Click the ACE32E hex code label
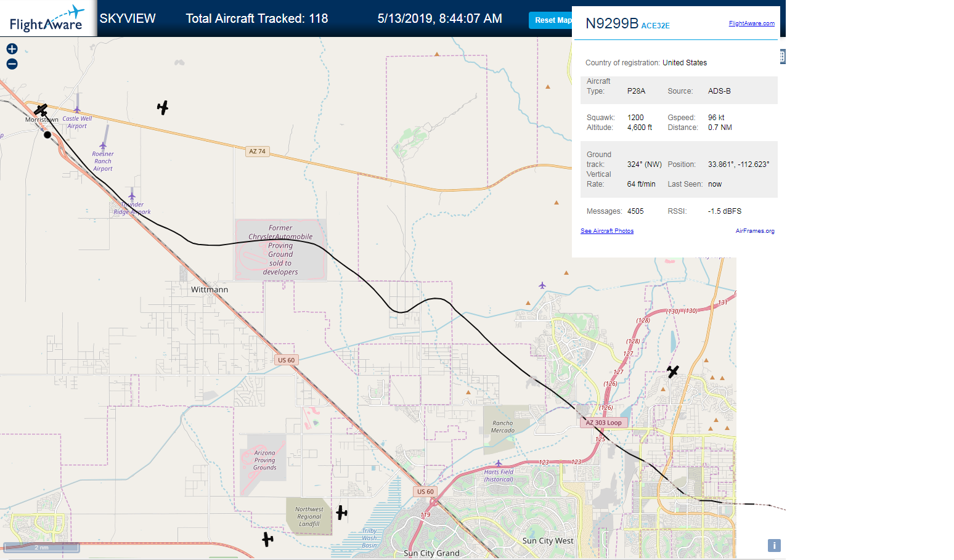954x560 pixels. point(655,26)
